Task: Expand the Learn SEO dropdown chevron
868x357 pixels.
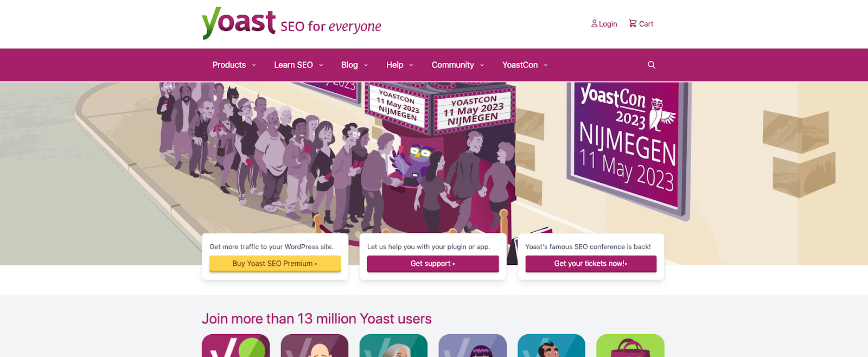Action: tap(321, 65)
